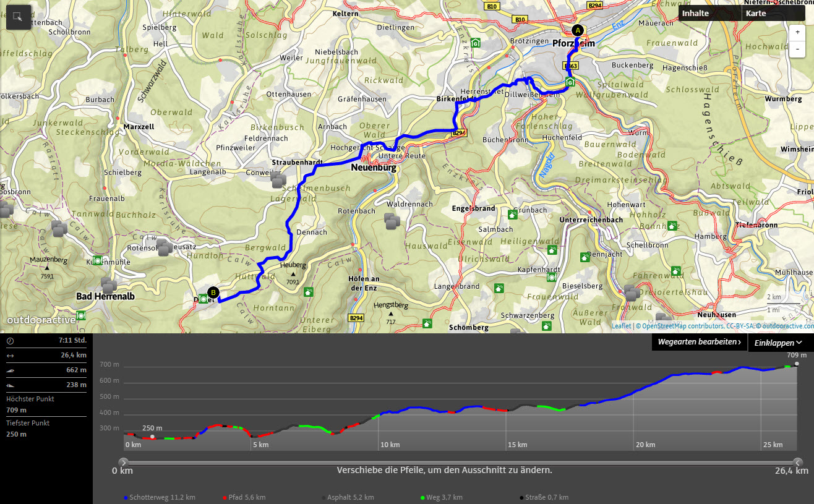Screen dimensions: 814x504
Task: Expand the cluster icon above Bad Herrenalb
Action: coord(109,285)
